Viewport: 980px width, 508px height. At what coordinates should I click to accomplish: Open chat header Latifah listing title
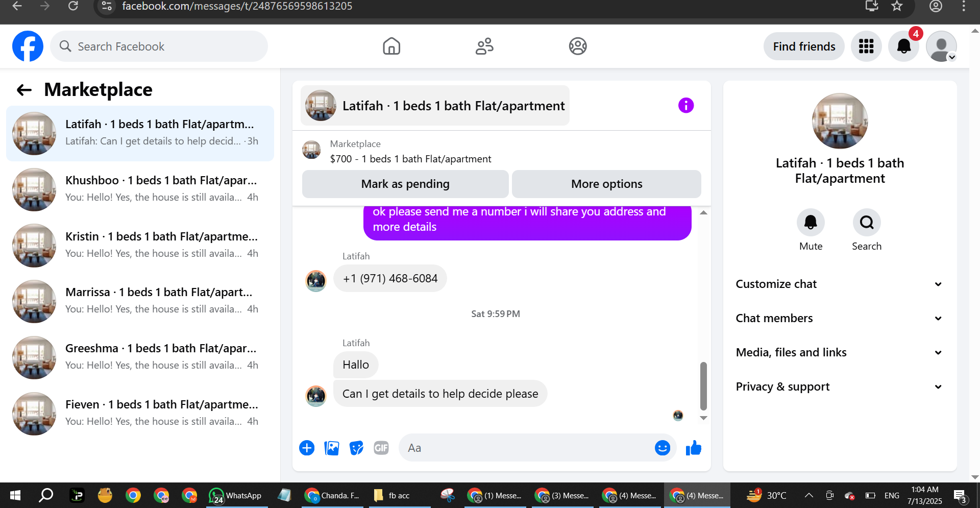435,106
